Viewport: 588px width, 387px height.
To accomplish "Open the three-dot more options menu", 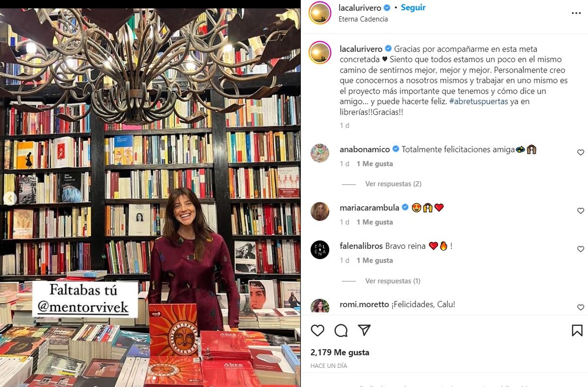I will click(576, 13).
